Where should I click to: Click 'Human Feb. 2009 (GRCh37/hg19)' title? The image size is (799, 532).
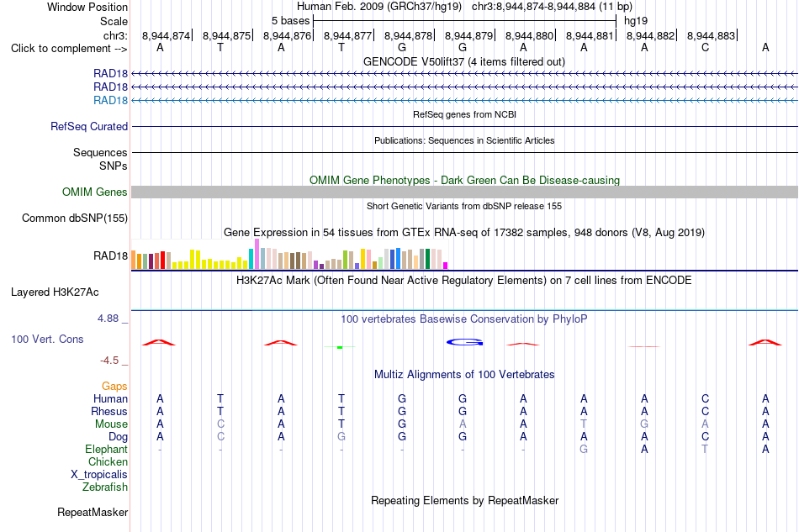(x=379, y=7)
